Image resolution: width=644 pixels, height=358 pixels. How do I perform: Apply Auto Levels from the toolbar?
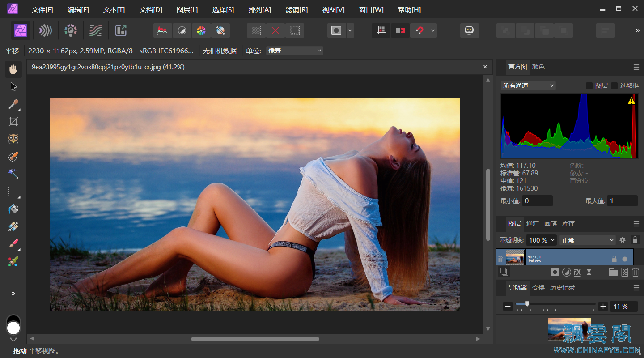pyautogui.click(x=163, y=30)
